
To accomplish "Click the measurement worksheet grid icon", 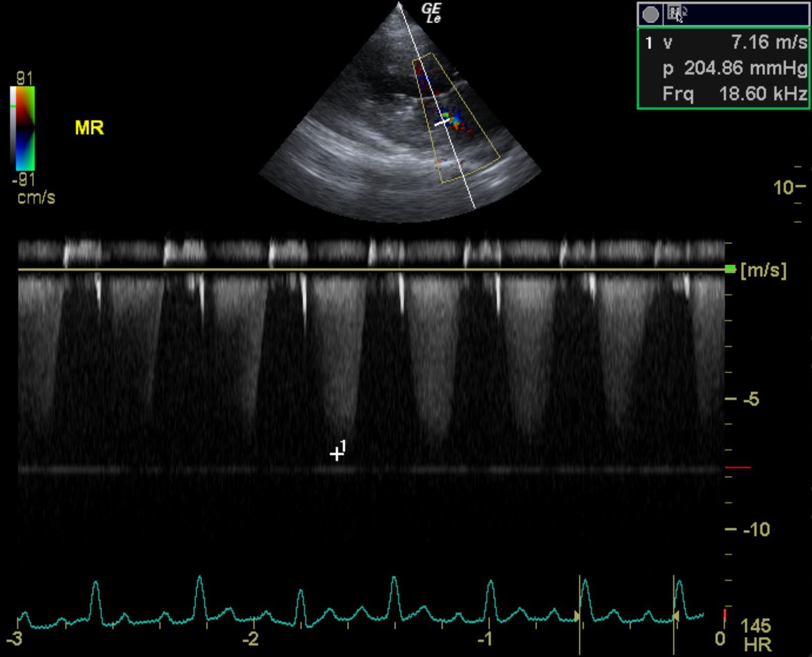I will 675,13.
